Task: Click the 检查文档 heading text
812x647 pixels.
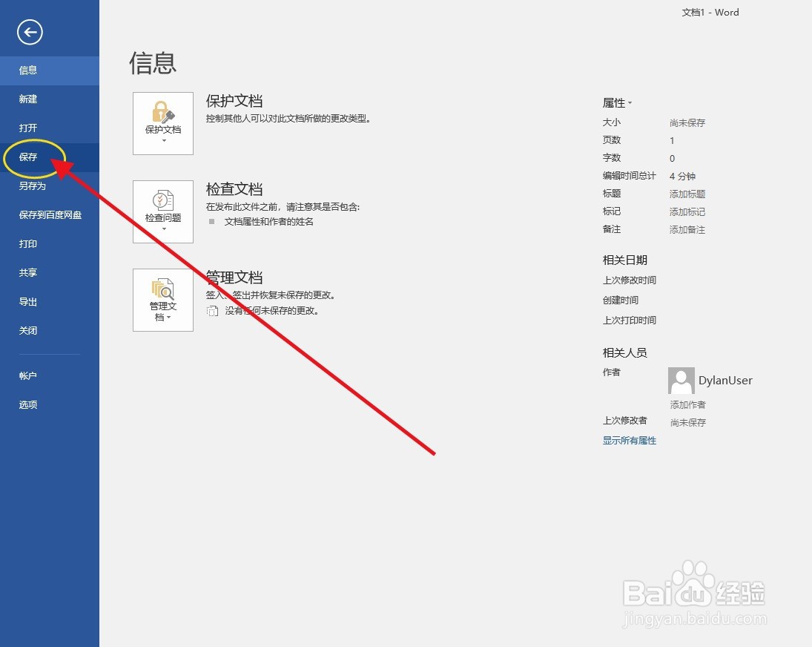Action: (234, 189)
